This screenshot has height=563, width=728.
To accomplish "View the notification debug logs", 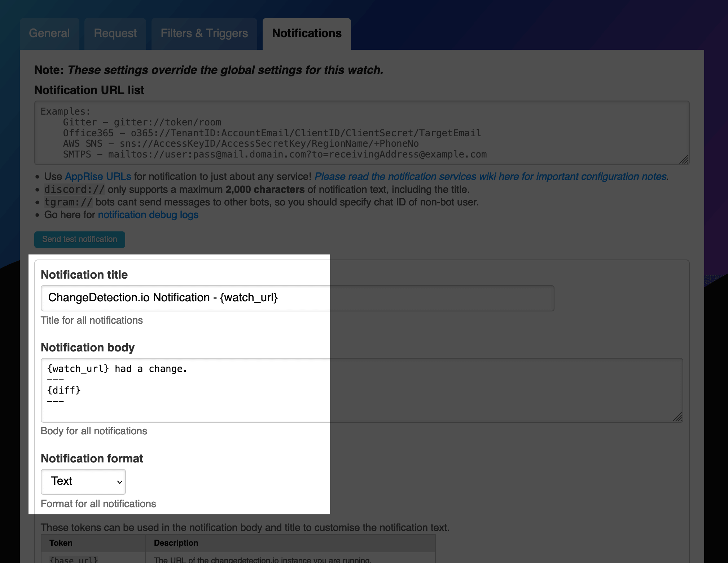I will pyautogui.click(x=148, y=214).
